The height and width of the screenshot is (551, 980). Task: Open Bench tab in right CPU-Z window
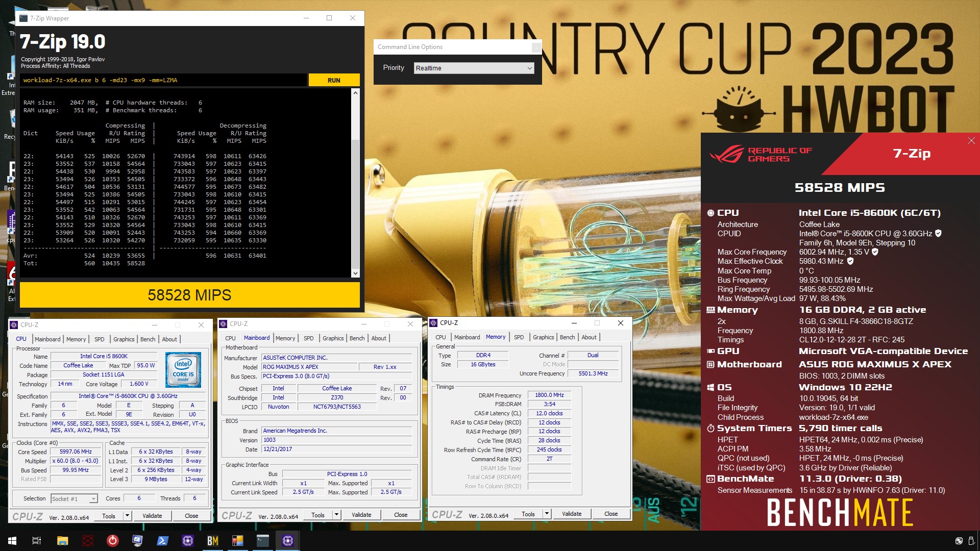coord(568,337)
